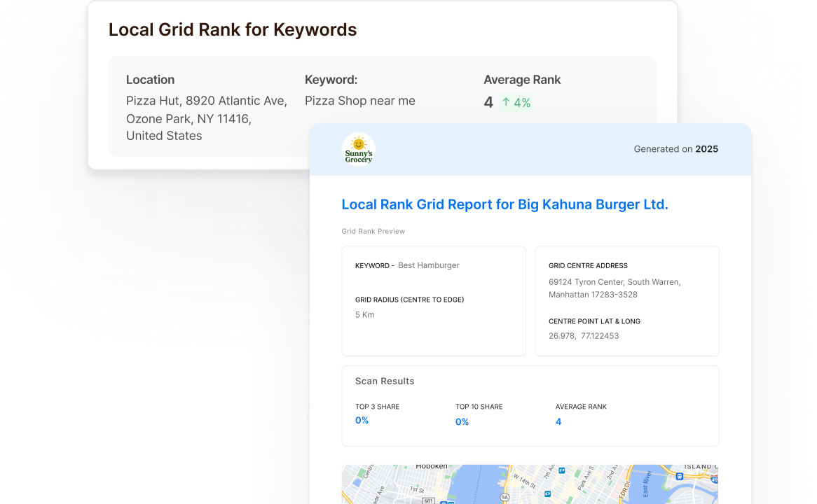Click the 'AVERAGE RANK' label in Scan Results
Screen dimensions: 817x504
coord(581,407)
